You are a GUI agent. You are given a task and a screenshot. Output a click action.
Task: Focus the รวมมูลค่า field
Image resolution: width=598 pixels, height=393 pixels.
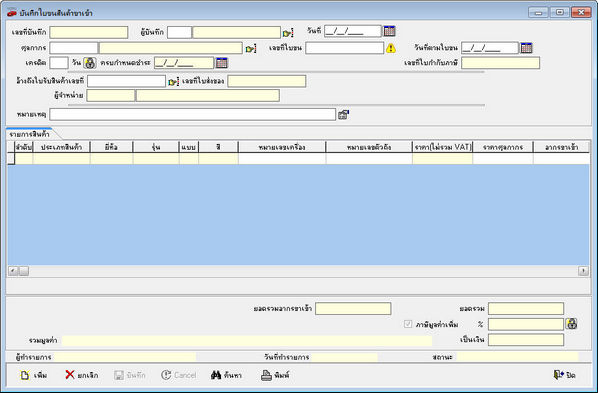(x=247, y=341)
